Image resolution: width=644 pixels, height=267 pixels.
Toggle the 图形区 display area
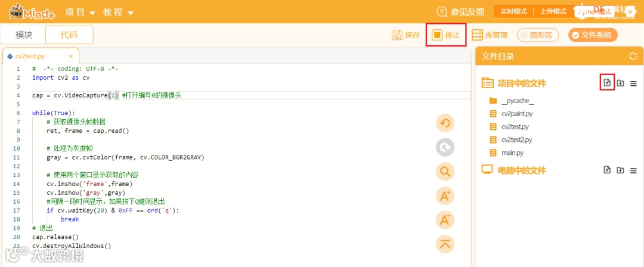tap(538, 35)
